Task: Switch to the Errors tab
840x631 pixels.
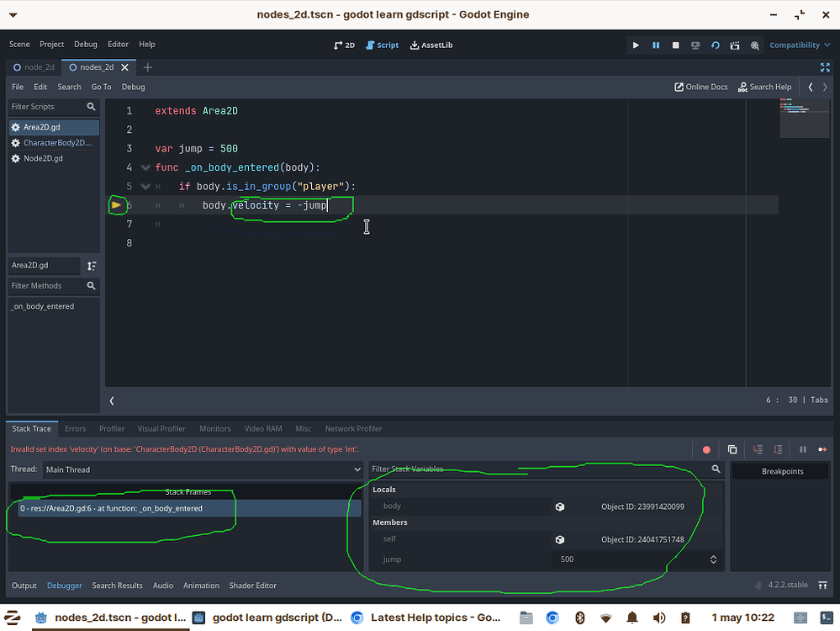Action: point(75,428)
